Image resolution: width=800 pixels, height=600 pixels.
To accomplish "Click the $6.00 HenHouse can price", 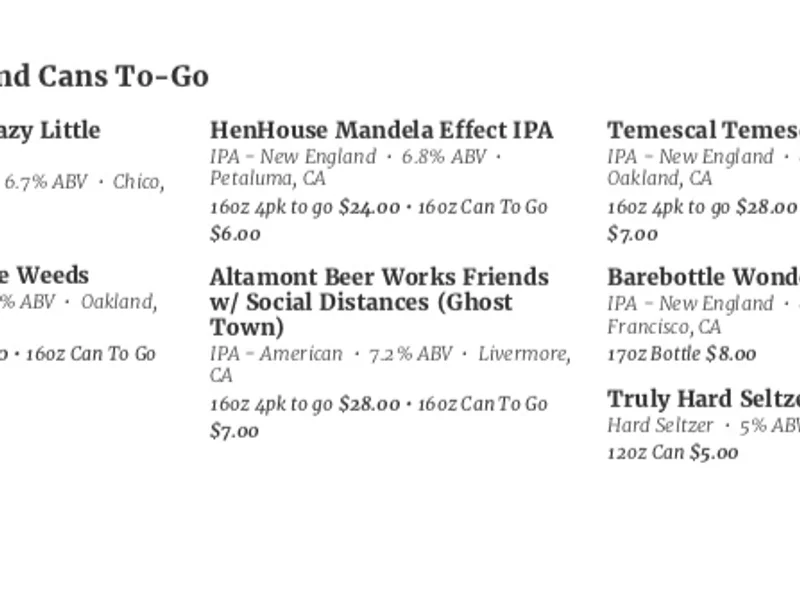I will pyautogui.click(x=235, y=234).
